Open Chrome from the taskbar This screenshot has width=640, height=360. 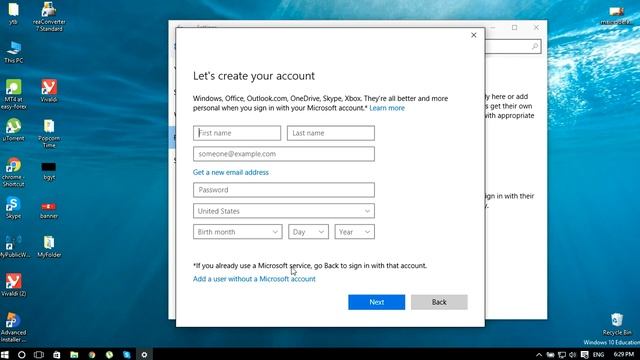[92, 355]
